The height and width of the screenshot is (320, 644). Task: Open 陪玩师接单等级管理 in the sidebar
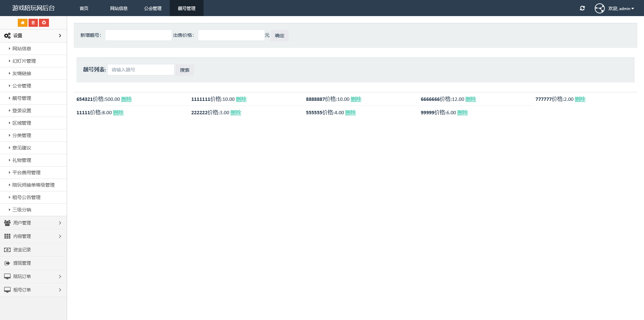[34, 185]
